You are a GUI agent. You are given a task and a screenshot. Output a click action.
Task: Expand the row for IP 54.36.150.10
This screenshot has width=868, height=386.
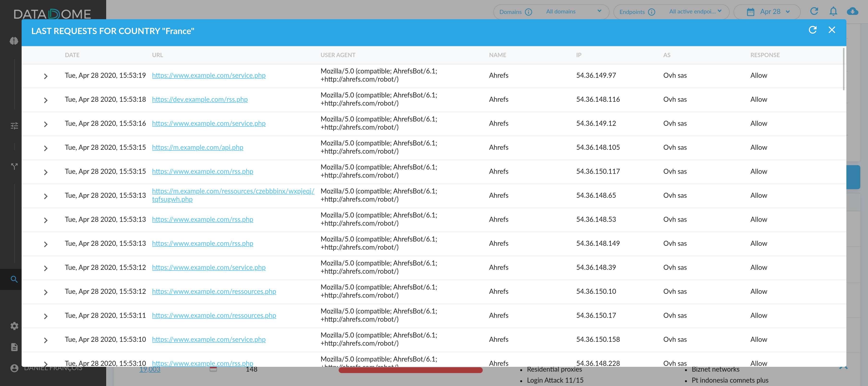46,292
